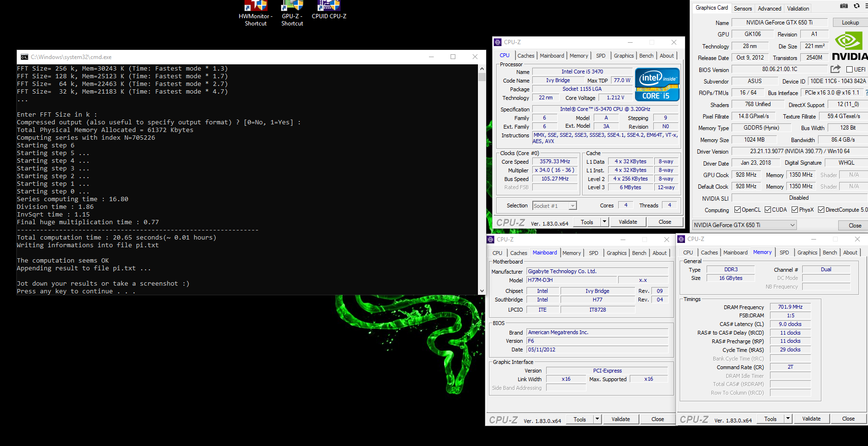Toggle the UEFI checkbox in GPU-Z
868x446 pixels.
pyautogui.click(x=849, y=70)
